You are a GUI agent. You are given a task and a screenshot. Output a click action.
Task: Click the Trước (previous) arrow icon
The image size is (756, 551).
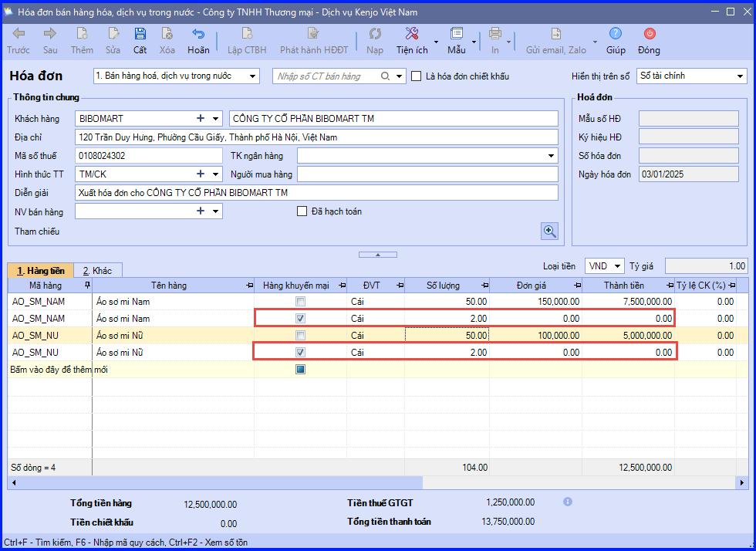[19, 34]
